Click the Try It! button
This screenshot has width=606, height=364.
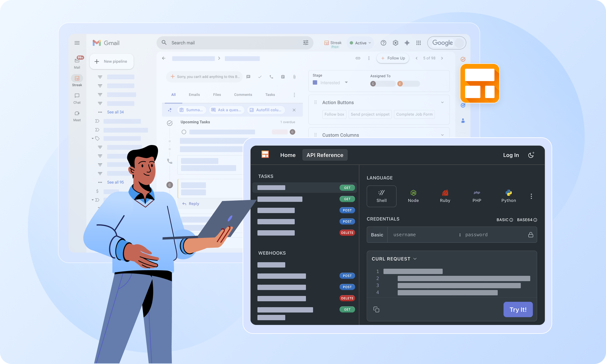pos(518,310)
